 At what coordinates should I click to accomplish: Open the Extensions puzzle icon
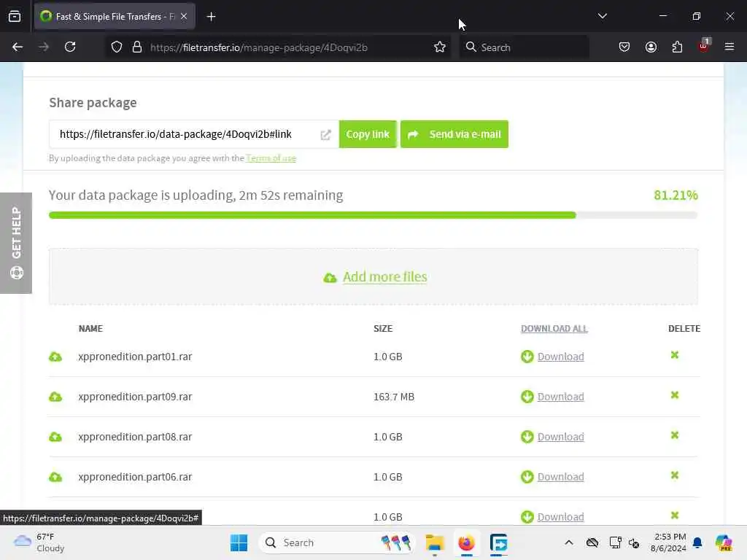coord(677,47)
